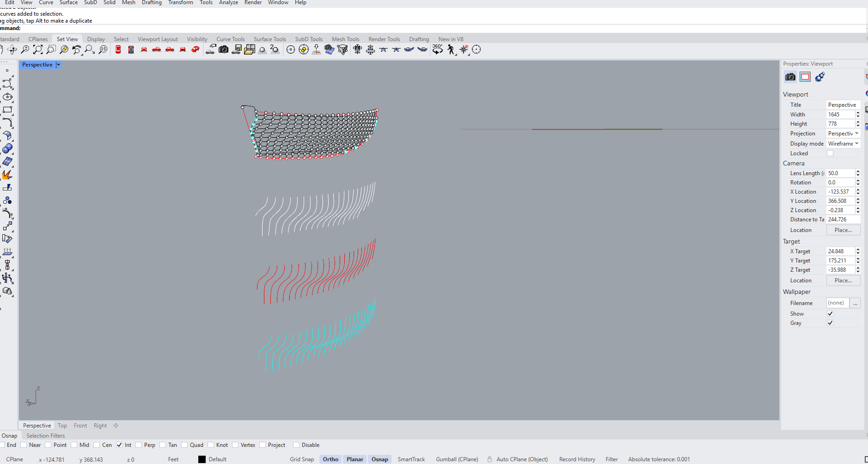
Task: Open the camera properties icon in panel
Action: pos(790,77)
